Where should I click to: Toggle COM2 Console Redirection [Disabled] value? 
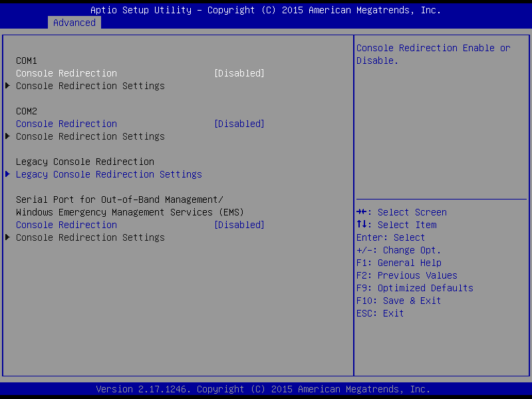(239, 124)
